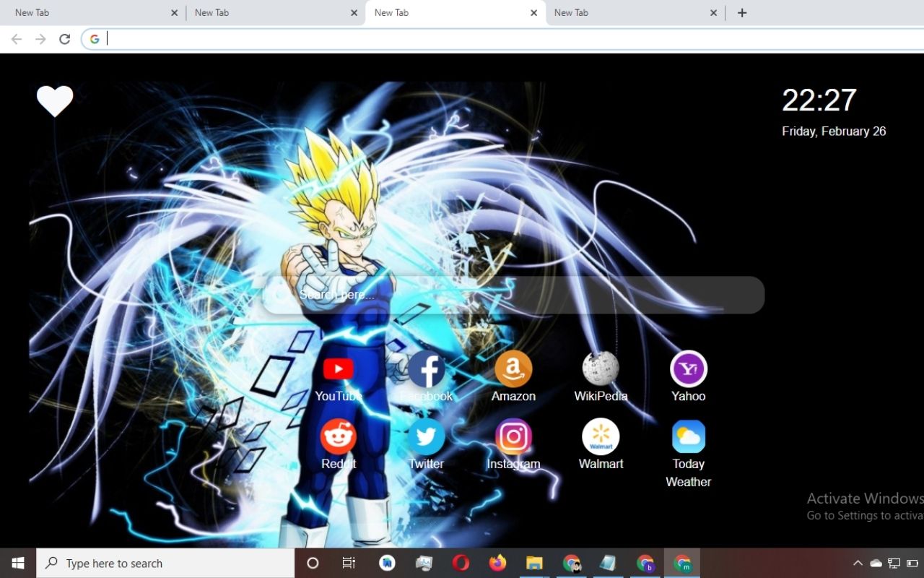The image size is (924, 578).
Task: Click the Google icon in address bar
Action: point(95,39)
